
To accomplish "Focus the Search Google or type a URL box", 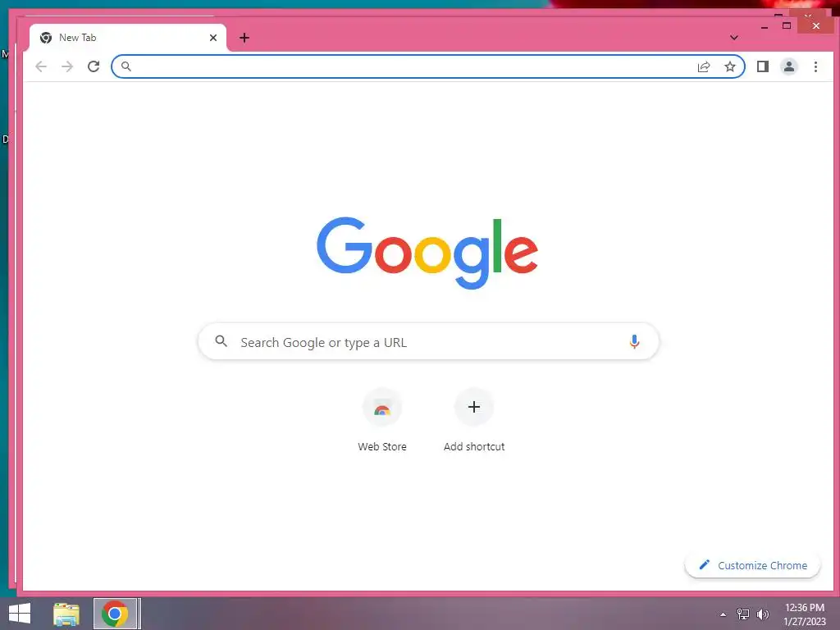I will click(x=428, y=341).
